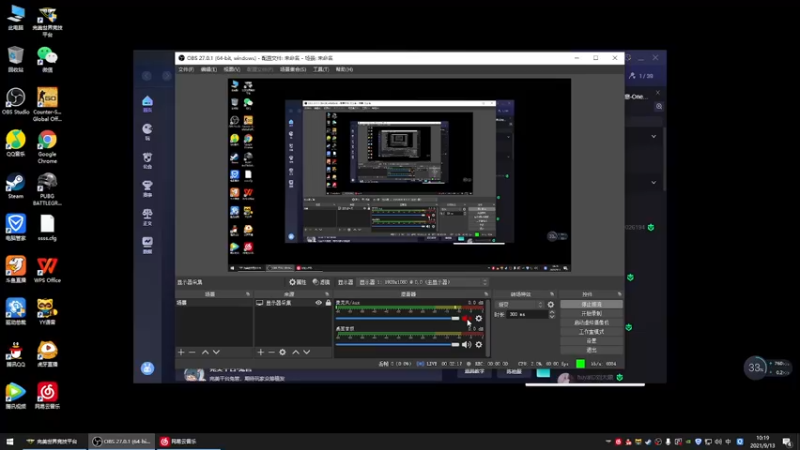The image size is (800, 450).
Task: Go back in the platform window
Action: (x=147, y=76)
